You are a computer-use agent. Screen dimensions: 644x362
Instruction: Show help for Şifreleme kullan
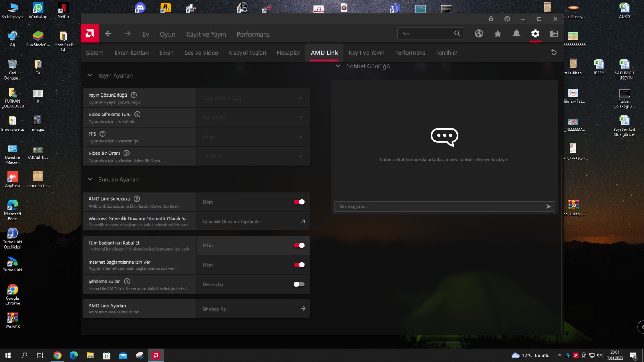[127, 281]
